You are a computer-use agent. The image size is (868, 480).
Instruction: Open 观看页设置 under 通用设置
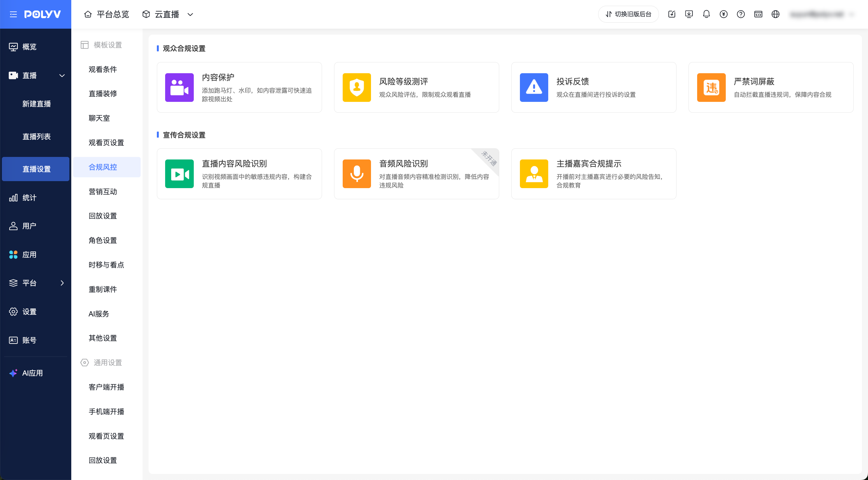pyautogui.click(x=107, y=436)
